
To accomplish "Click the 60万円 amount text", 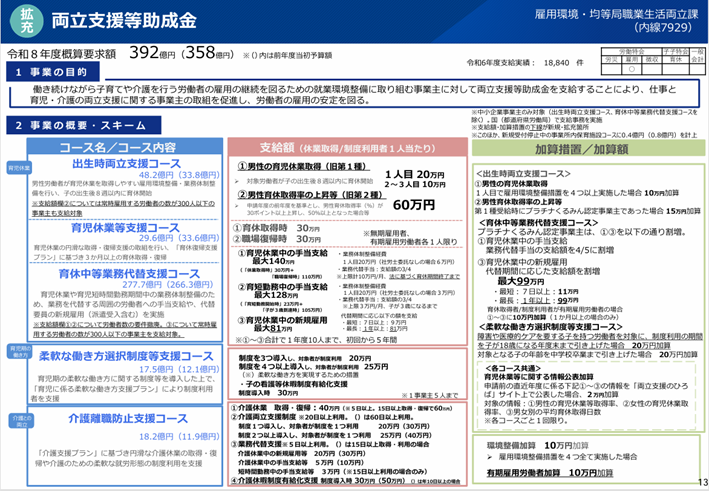I will tap(413, 204).
